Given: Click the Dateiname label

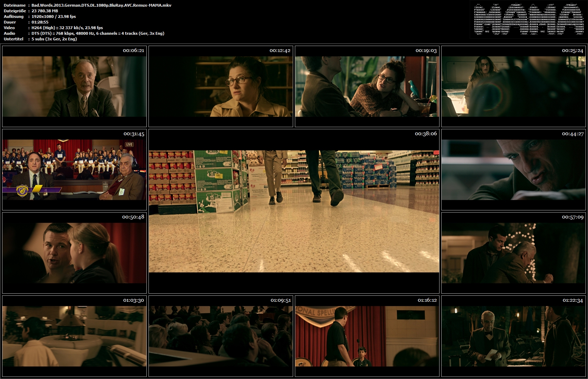Looking at the screenshot, I should tap(15, 5).
